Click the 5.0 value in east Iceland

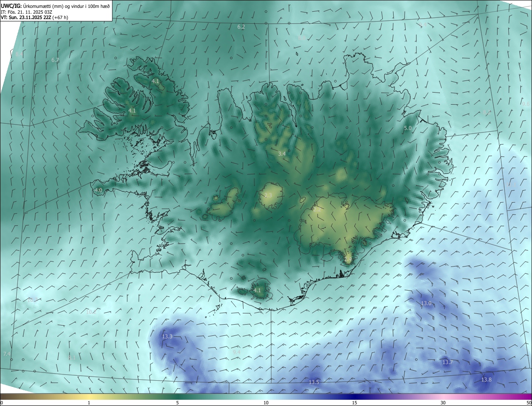click(408, 128)
